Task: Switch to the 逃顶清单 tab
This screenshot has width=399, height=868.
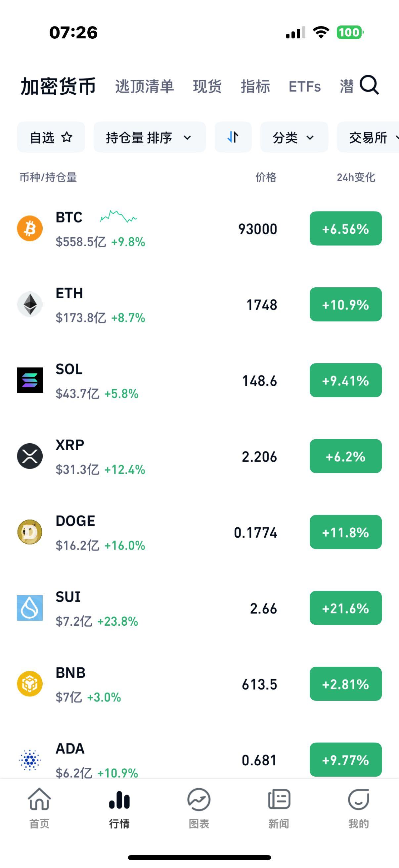Action: tap(145, 86)
